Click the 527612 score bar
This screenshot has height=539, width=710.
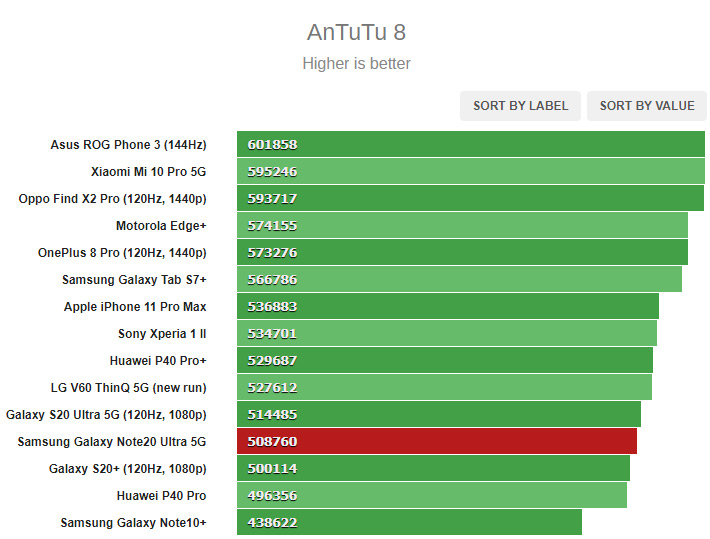[445, 387]
